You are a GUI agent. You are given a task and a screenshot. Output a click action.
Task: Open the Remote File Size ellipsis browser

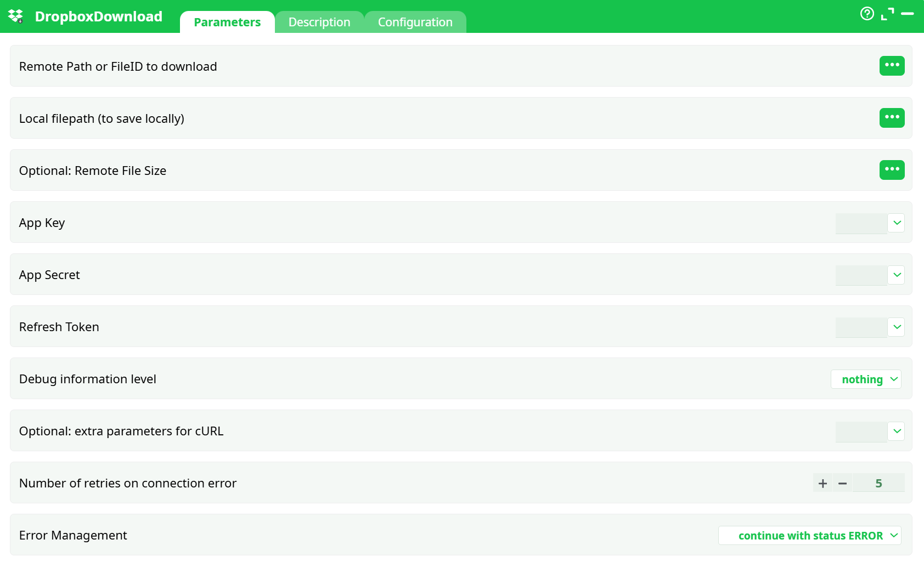coord(892,169)
